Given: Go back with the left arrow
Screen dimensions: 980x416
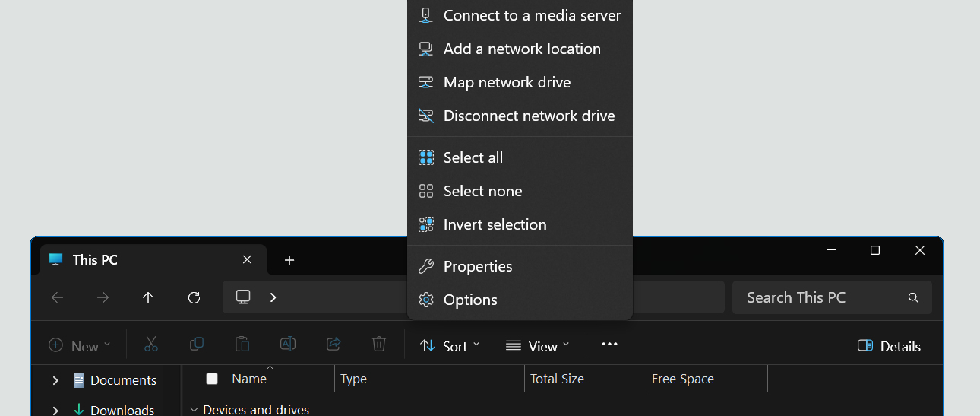Looking at the screenshot, I should coord(57,297).
